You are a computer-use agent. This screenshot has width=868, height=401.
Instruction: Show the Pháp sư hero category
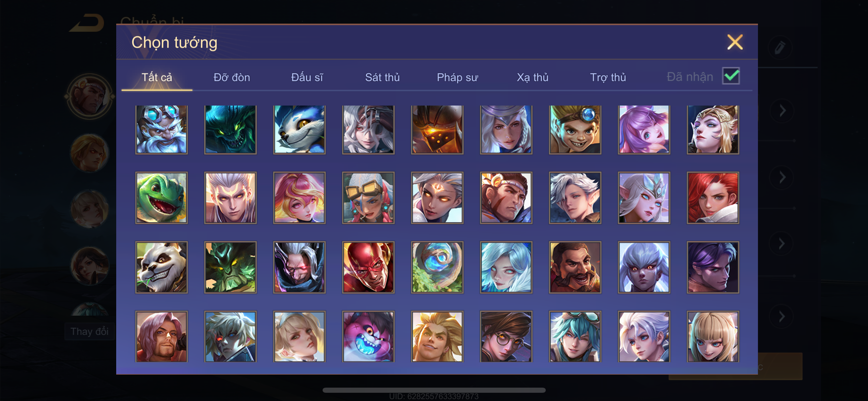coord(457,77)
